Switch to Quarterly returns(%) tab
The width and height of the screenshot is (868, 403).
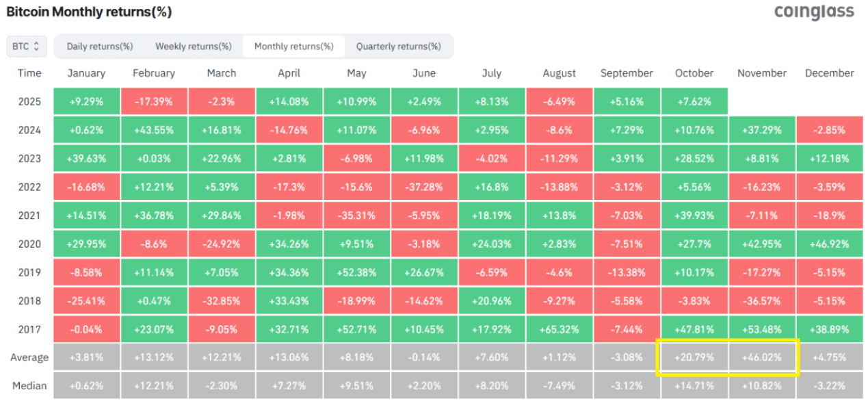click(x=399, y=47)
